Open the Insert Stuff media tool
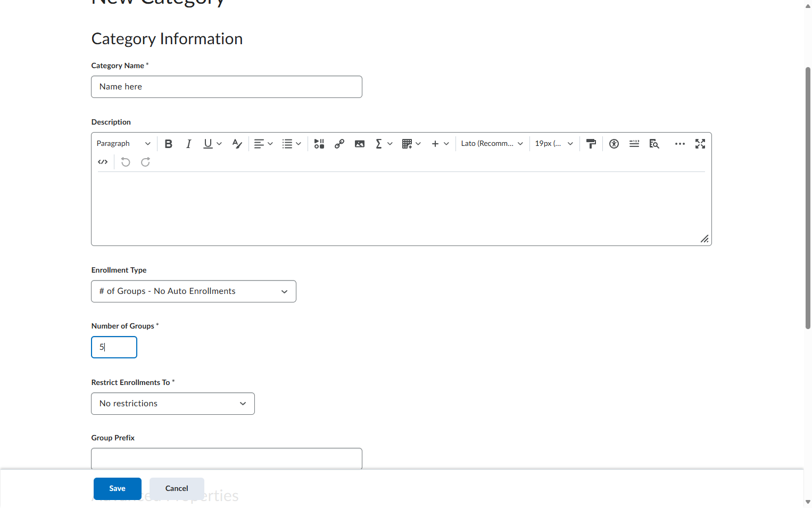Image resolution: width=812 pixels, height=508 pixels. (x=319, y=144)
